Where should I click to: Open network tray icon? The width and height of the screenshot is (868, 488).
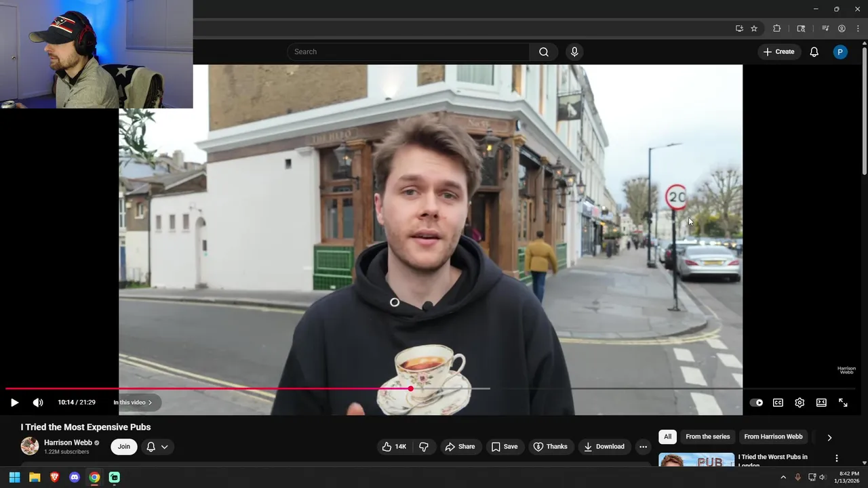(811, 477)
